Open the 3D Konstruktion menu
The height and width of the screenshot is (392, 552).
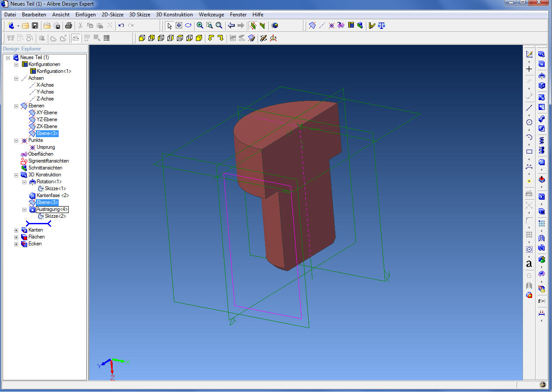(174, 15)
